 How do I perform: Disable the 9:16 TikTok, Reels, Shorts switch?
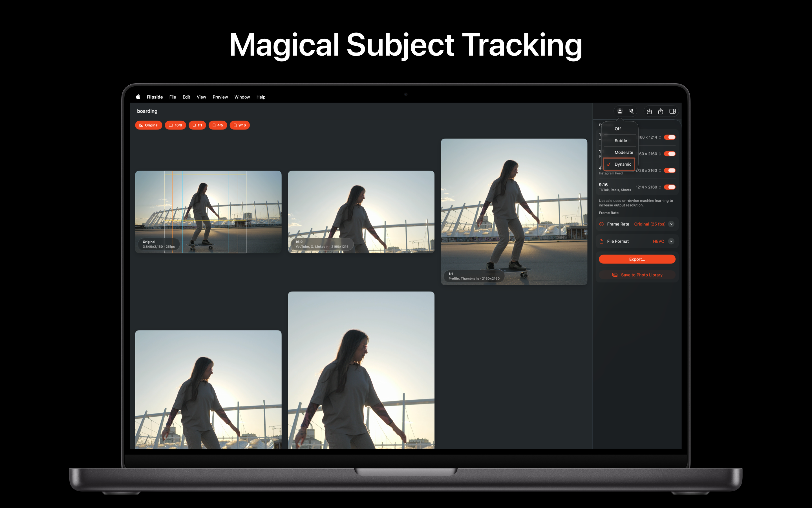[x=670, y=187]
